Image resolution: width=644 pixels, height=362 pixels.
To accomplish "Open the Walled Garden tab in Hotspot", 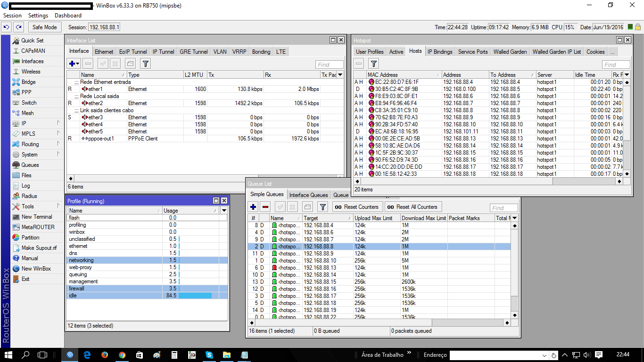I will point(510,52).
